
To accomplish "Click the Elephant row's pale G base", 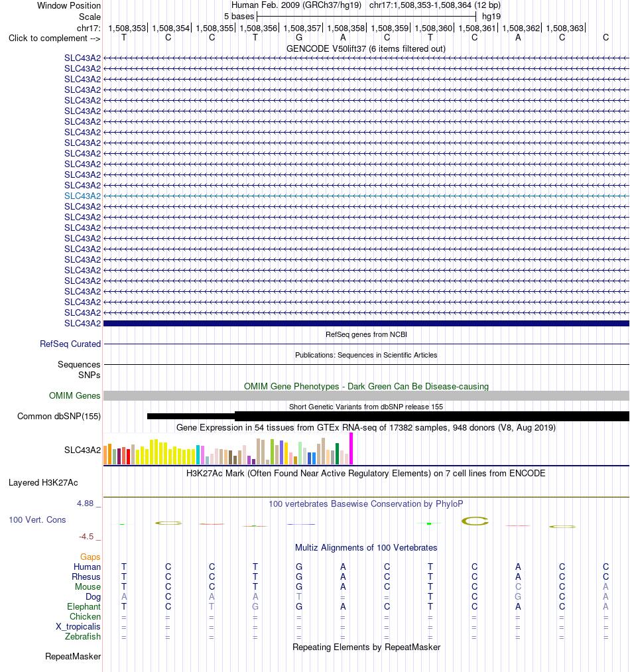I will coord(255,606).
